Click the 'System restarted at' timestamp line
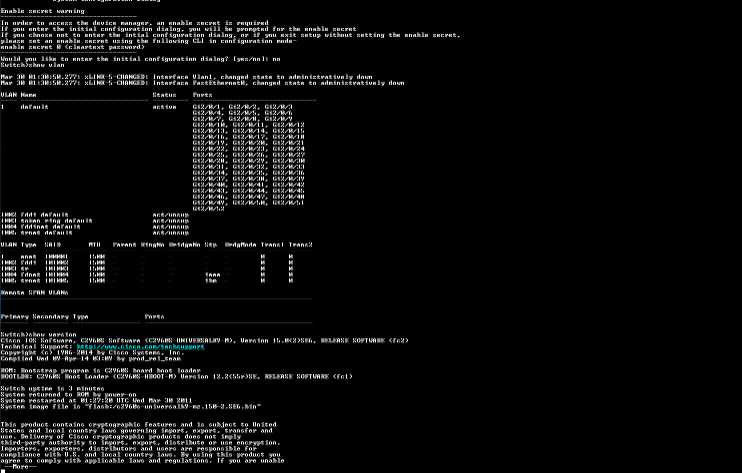The image size is (742, 473). click(97, 401)
